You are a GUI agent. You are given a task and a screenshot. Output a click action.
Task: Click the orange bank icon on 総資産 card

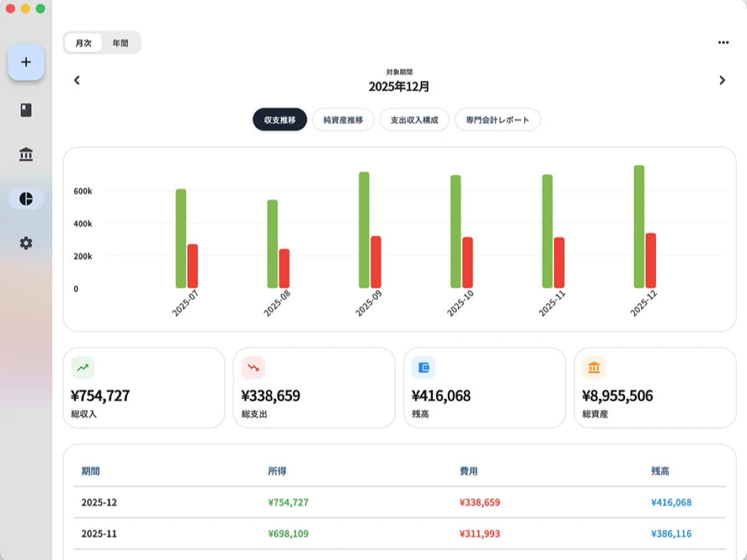(x=594, y=368)
